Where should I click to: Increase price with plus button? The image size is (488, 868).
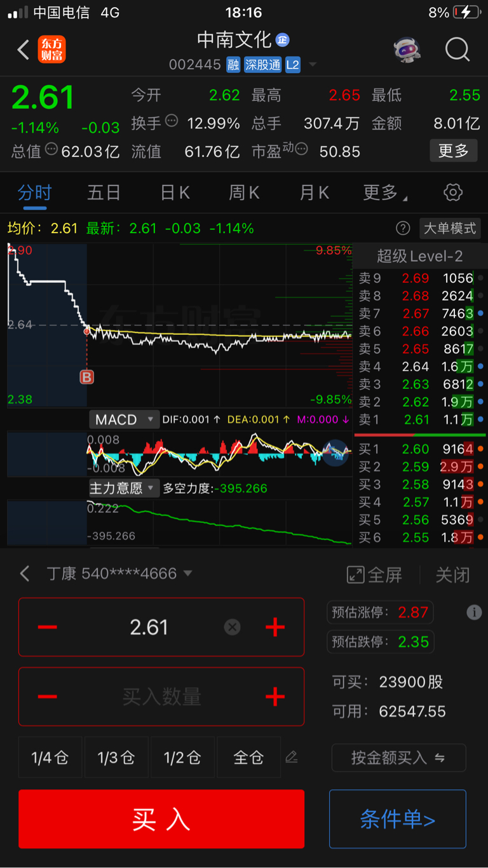click(274, 627)
